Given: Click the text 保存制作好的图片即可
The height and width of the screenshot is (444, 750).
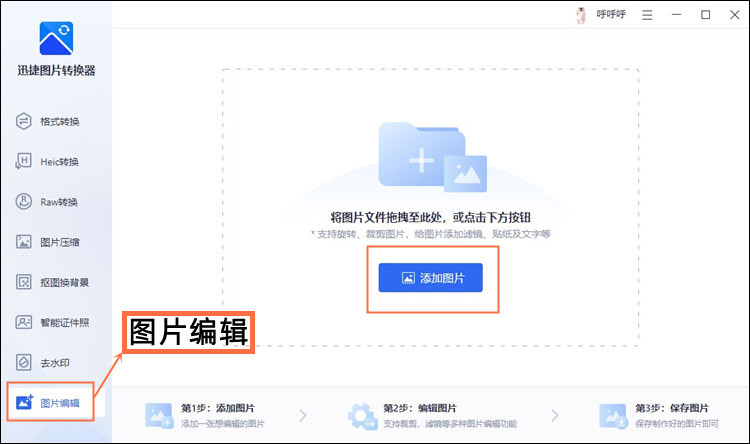Looking at the screenshot, I should coord(677,424).
